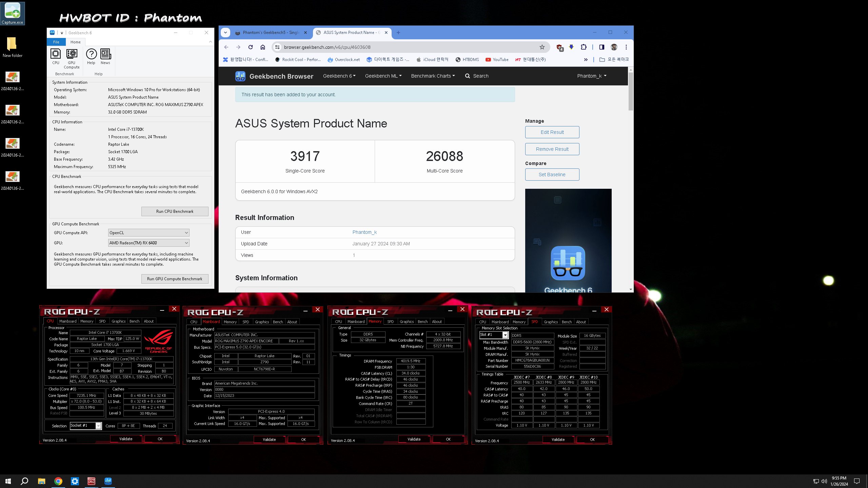Click the Remove Result button

click(x=552, y=149)
